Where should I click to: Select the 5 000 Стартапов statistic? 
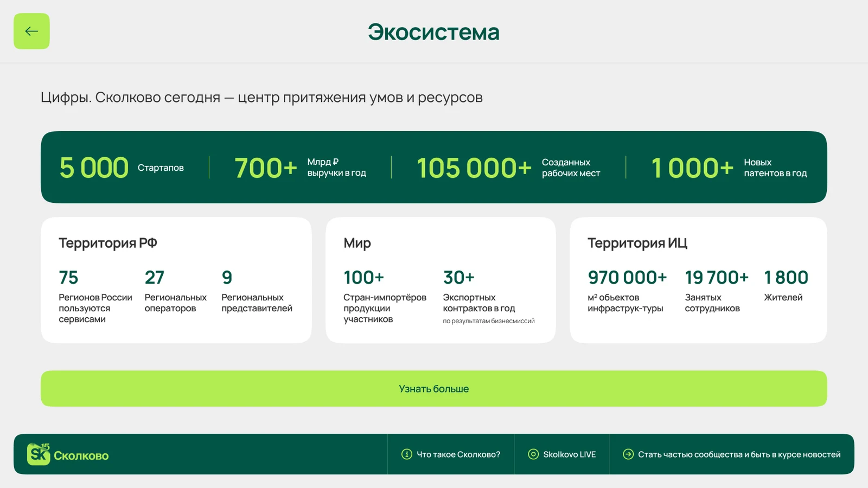(x=122, y=168)
